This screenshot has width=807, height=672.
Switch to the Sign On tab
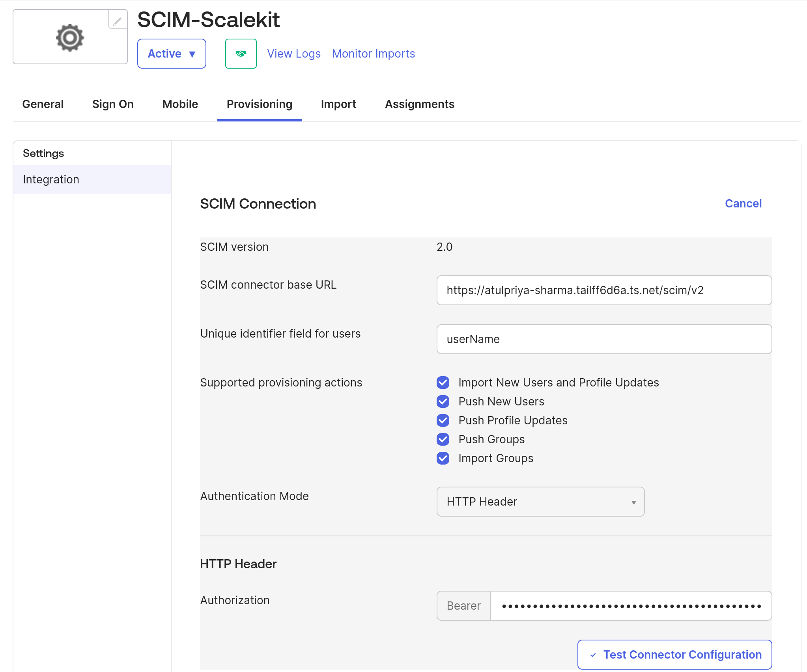(x=113, y=104)
